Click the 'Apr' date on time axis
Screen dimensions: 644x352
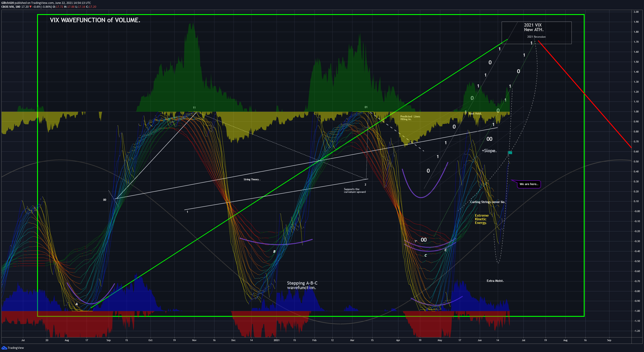(398, 340)
